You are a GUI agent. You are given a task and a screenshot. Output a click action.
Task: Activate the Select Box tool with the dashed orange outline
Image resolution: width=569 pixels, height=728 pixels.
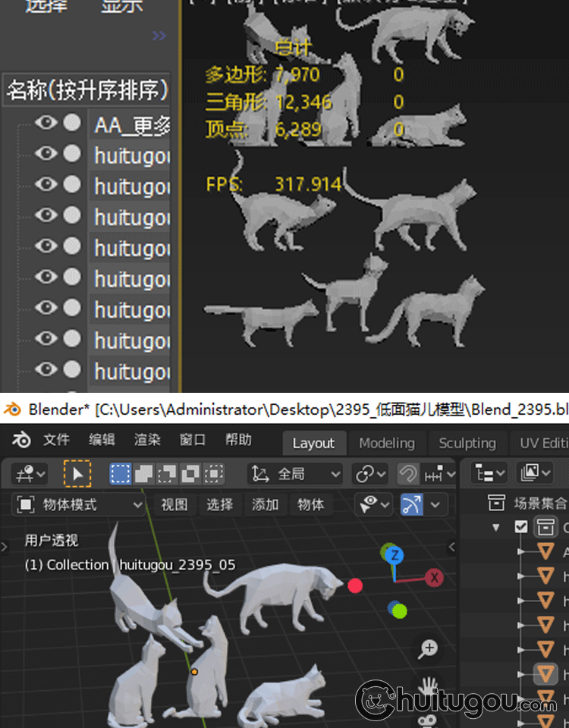(77, 474)
